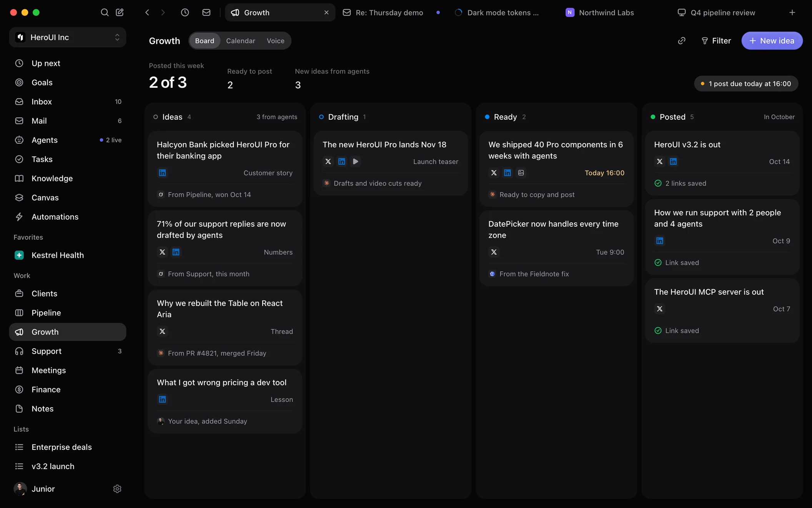Open the search icon in the sidebar header
Screen dimensions: 812x508
pos(104,12)
